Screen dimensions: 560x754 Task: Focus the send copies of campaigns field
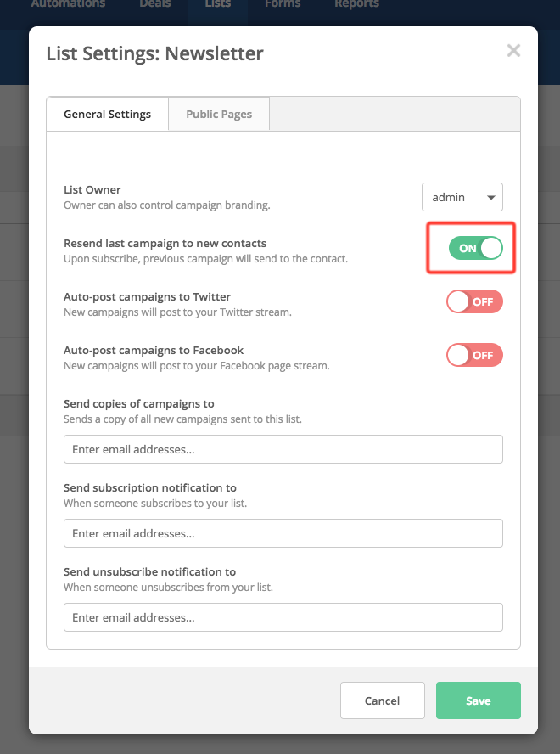283,449
